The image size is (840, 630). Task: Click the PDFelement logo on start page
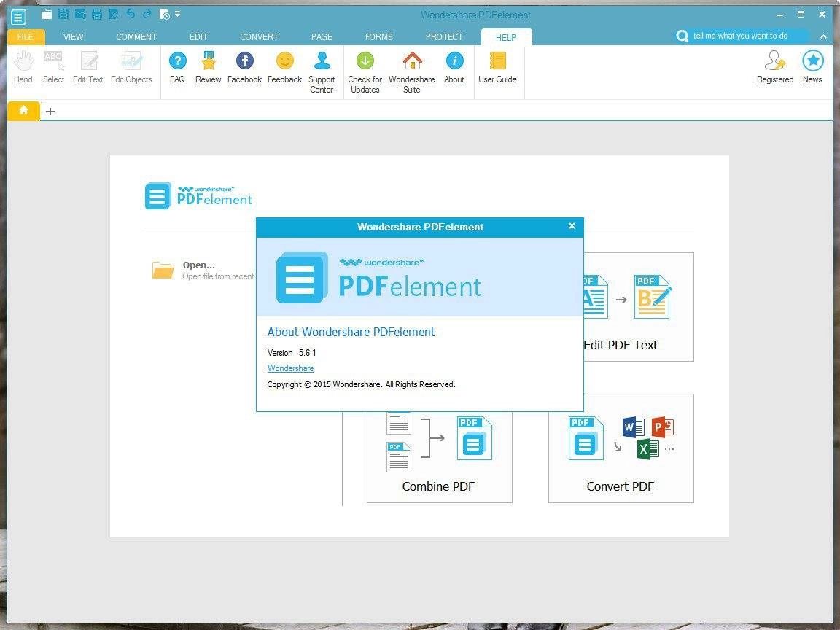pyautogui.click(x=198, y=196)
